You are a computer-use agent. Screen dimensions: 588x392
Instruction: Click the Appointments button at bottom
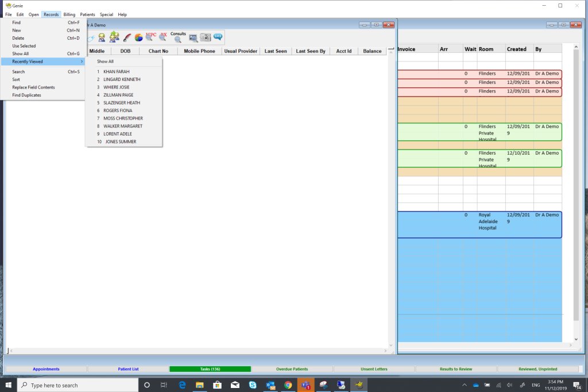46,369
